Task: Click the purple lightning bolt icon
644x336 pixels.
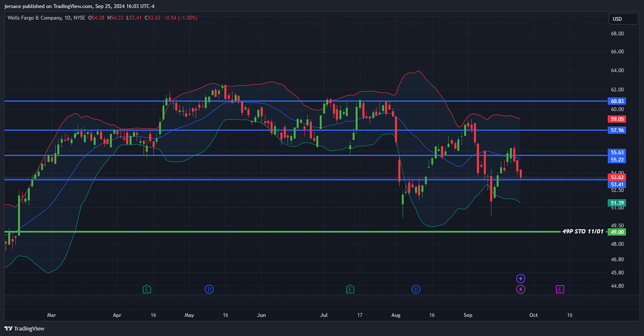Action: tap(521, 290)
